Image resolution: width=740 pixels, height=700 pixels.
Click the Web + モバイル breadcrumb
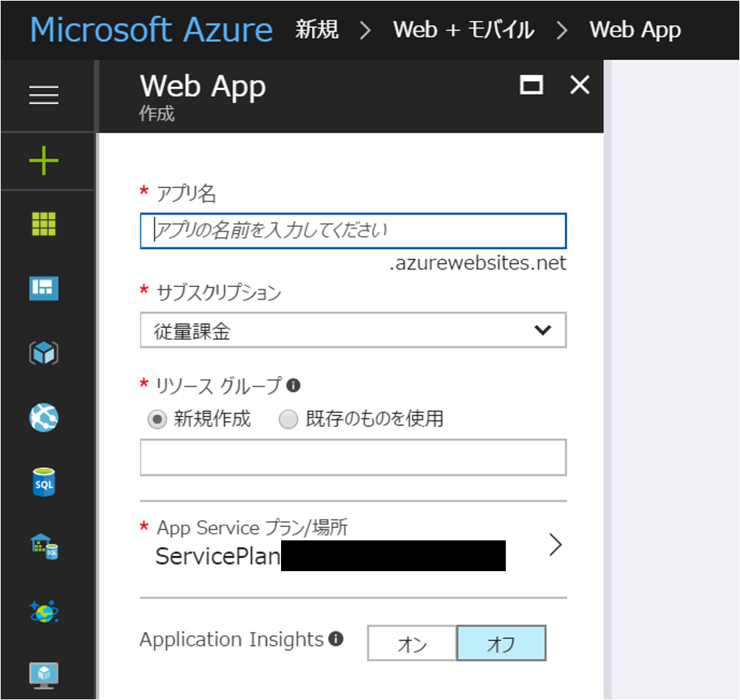[463, 30]
